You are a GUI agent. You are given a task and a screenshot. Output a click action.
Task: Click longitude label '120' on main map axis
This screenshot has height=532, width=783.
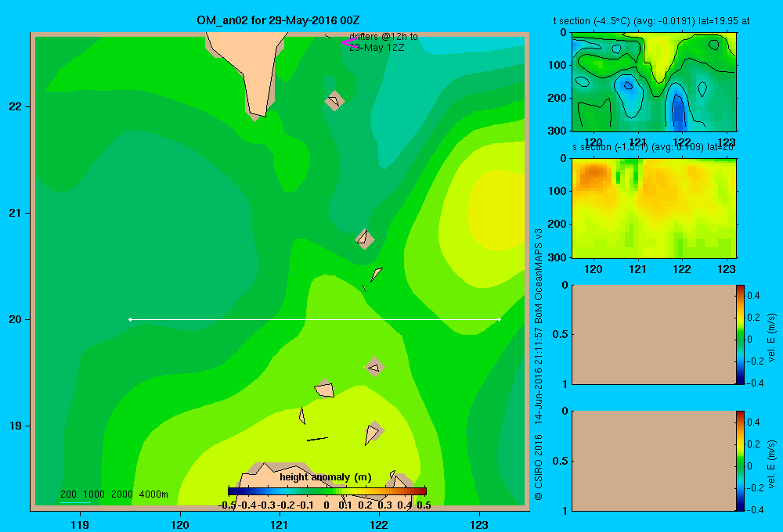pyautogui.click(x=180, y=524)
